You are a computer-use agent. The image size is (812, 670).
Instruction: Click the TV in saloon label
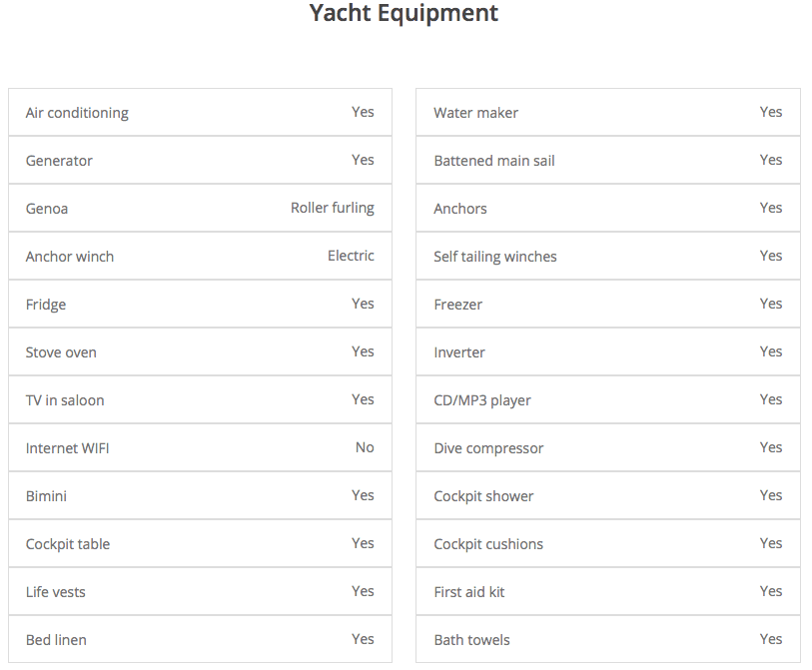(x=65, y=400)
